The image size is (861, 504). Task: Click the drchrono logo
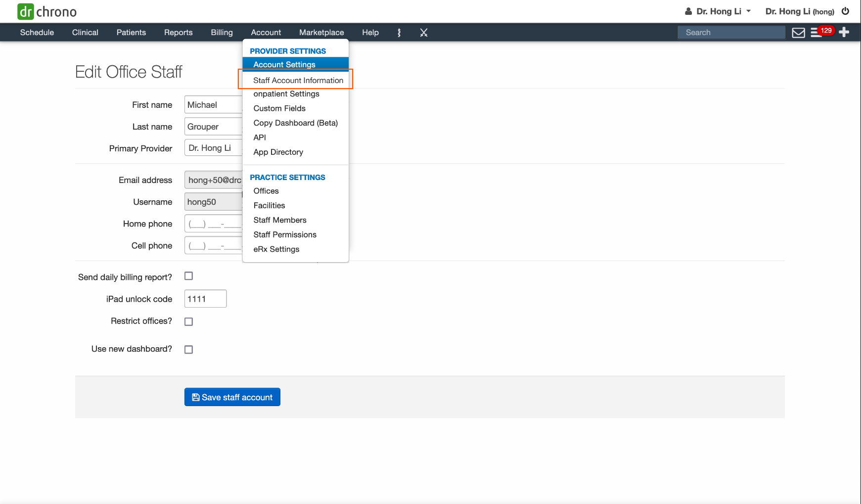coord(47,11)
